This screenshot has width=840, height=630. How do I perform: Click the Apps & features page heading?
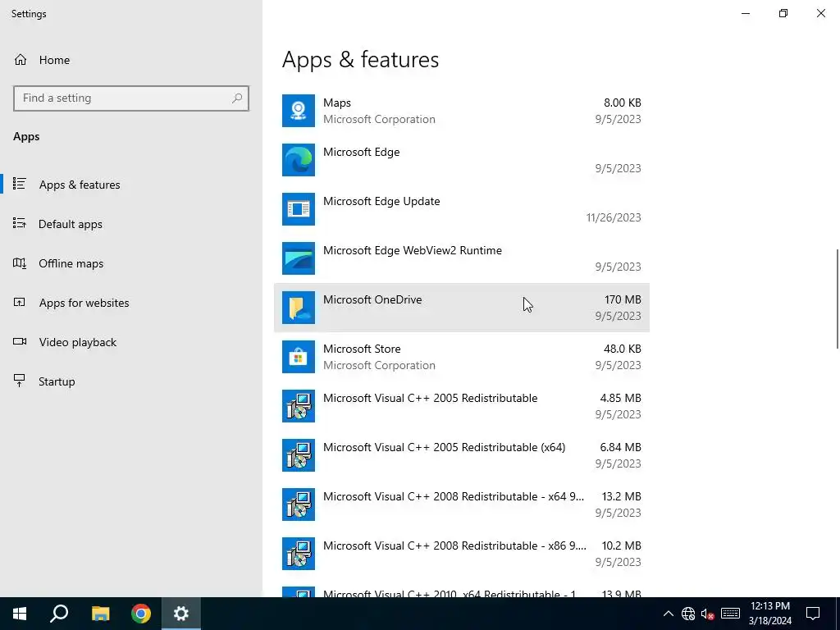click(361, 59)
